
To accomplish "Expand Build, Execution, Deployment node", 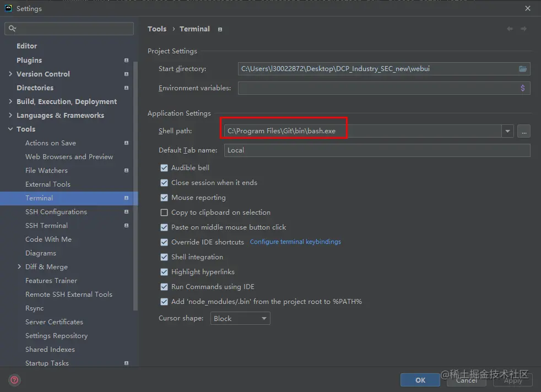I will click(x=10, y=101).
